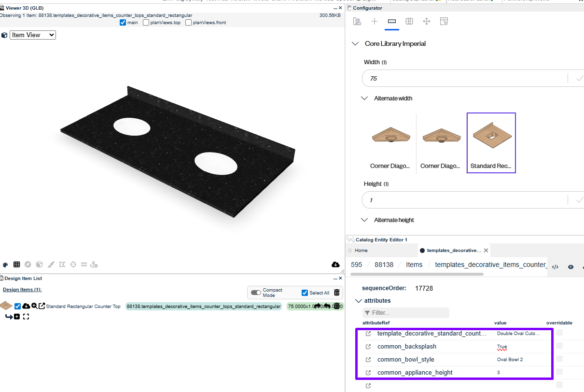
Task: Select the paintbrush icon in viewer toolbar
Action: tap(51, 265)
